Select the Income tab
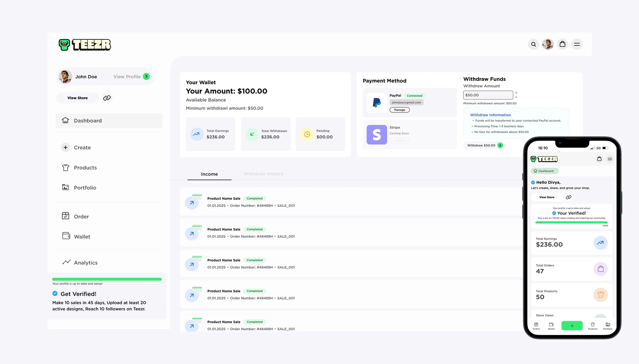Screen dimensions: 639x364 click(209, 174)
